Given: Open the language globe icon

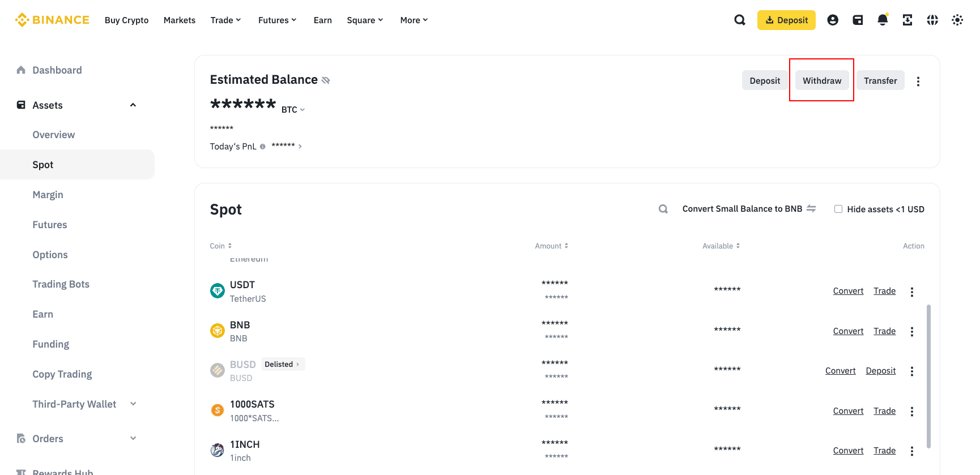Looking at the screenshot, I should (932, 20).
